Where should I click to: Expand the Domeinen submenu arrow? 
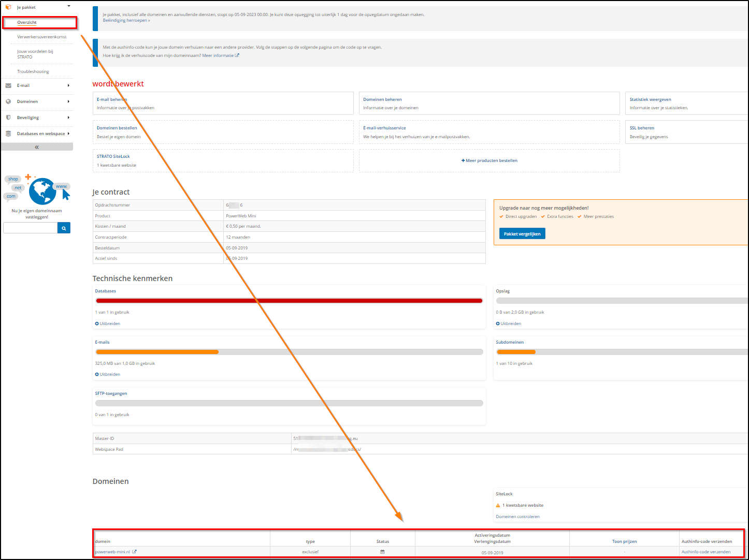(x=68, y=101)
